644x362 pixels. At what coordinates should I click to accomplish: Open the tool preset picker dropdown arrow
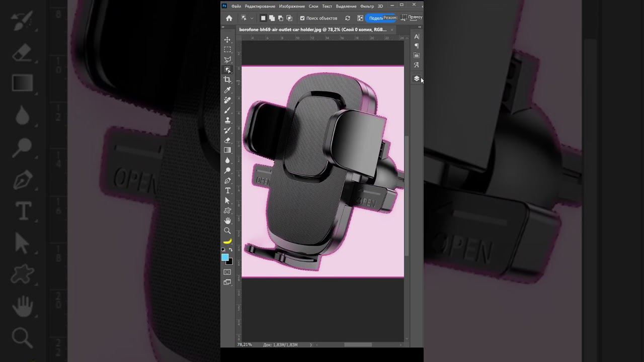click(x=252, y=18)
